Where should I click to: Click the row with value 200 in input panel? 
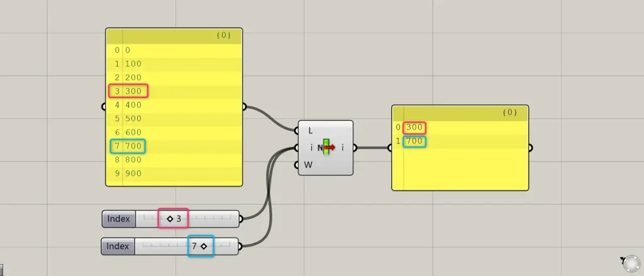click(174, 77)
